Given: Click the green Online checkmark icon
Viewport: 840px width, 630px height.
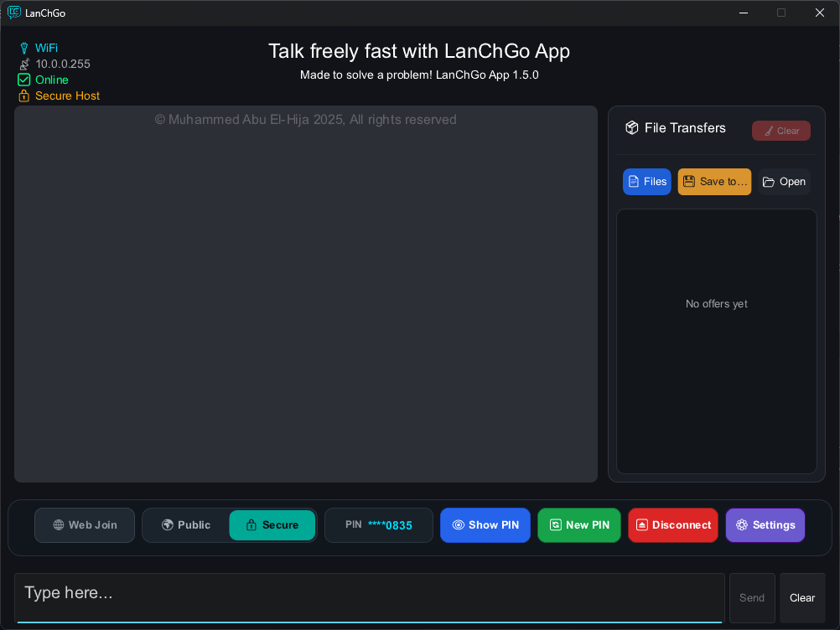Looking at the screenshot, I should click(x=24, y=80).
